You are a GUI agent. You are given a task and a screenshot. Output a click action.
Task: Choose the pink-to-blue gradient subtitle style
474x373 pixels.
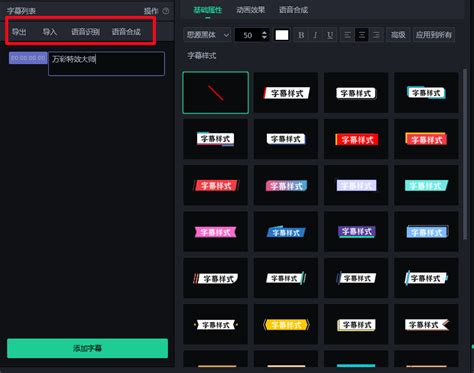286,185
